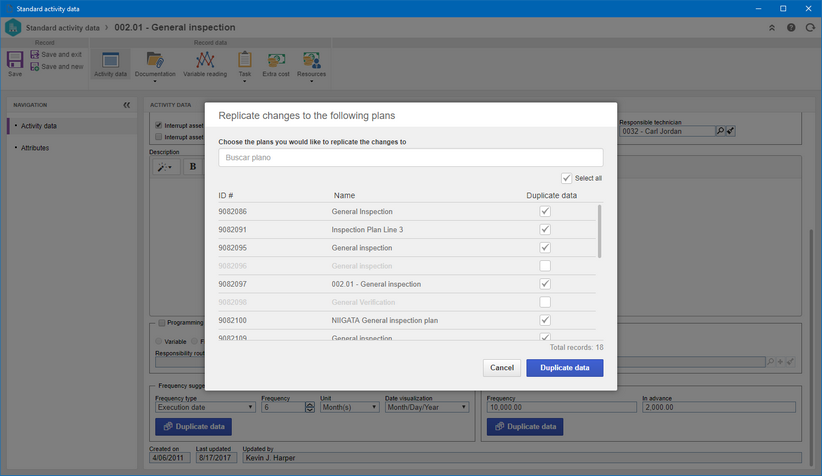822x476 pixels.
Task: Click Save and exit icon
Action: click(35, 55)
